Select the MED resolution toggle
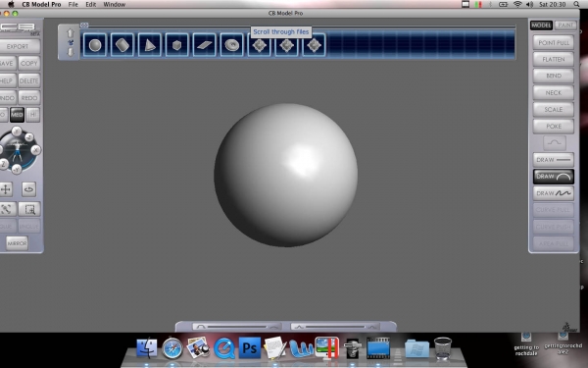This screenshot has height=368, width=588. click(17, 115)
